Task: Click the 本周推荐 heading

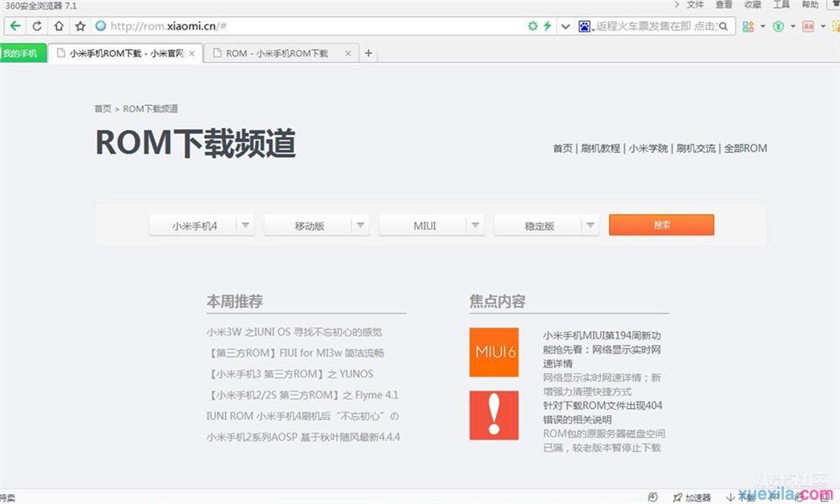Action: [x=234, y=302]
